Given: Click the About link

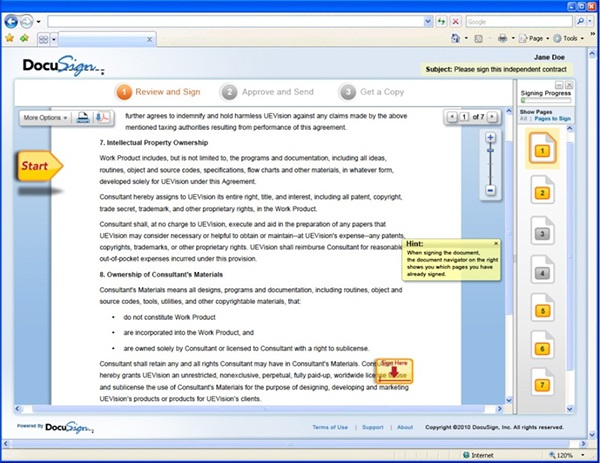Looking at the screenshot, I should click(x=405, y=427).
